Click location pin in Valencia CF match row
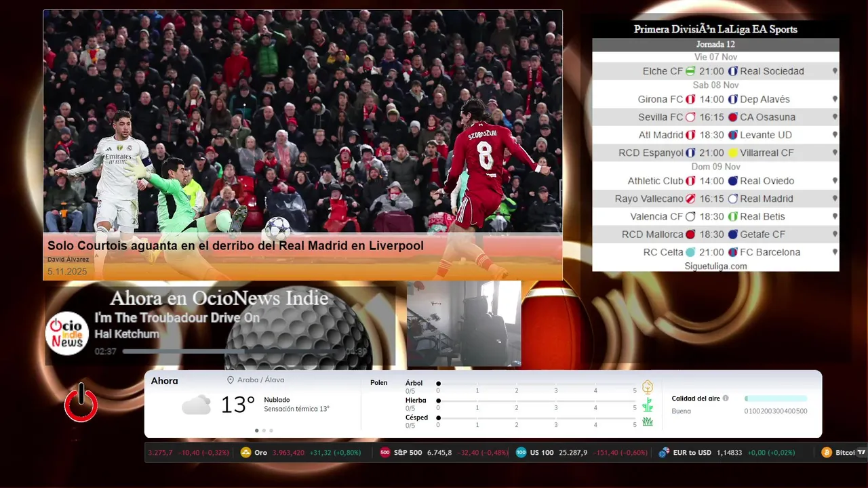The image size is (868, 488). [835, 217]
